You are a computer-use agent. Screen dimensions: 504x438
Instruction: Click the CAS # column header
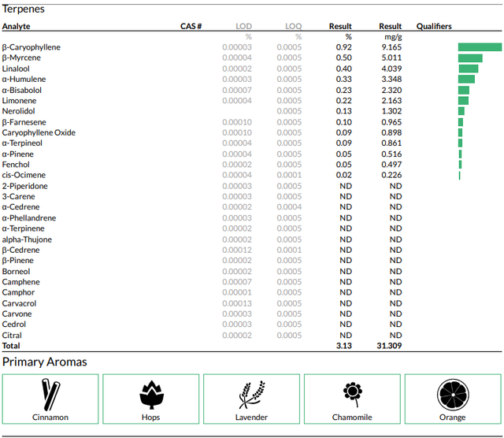click(191, 26)
